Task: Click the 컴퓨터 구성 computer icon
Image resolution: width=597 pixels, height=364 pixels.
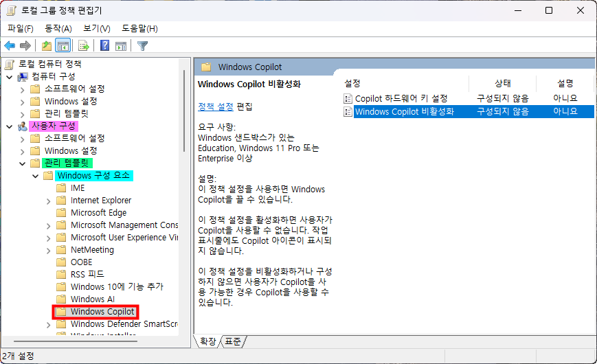Action: (23, 77)
